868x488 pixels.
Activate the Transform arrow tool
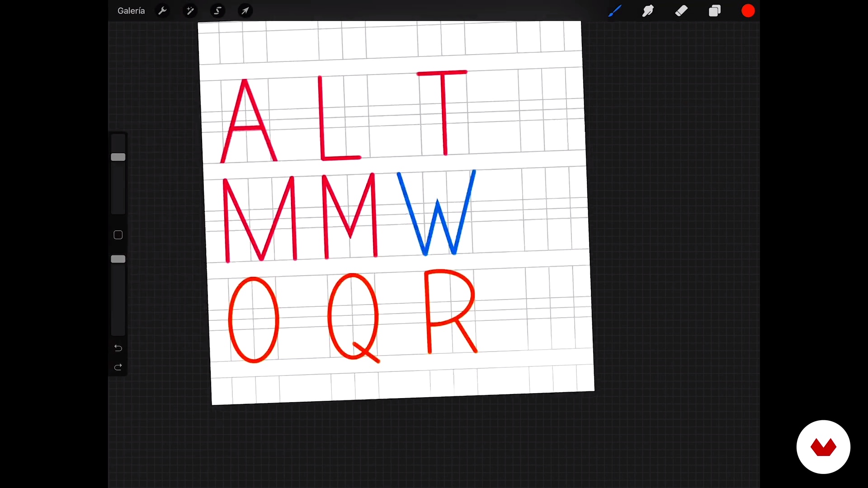(x=245, y=11)
